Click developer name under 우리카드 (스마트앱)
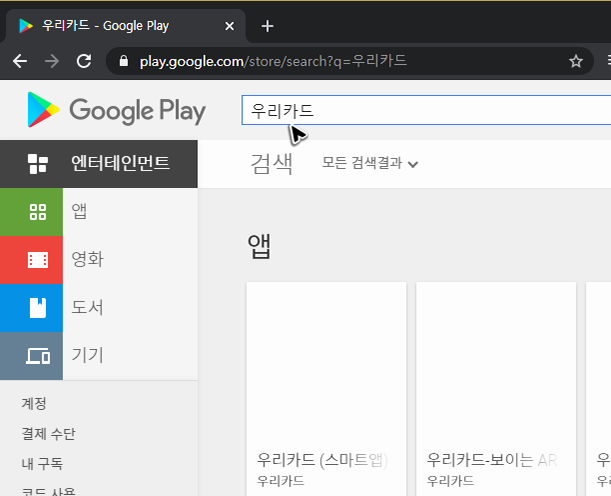The height and width of the screenshot is (496, 611). pyautogui.click(x=281, y=481)
